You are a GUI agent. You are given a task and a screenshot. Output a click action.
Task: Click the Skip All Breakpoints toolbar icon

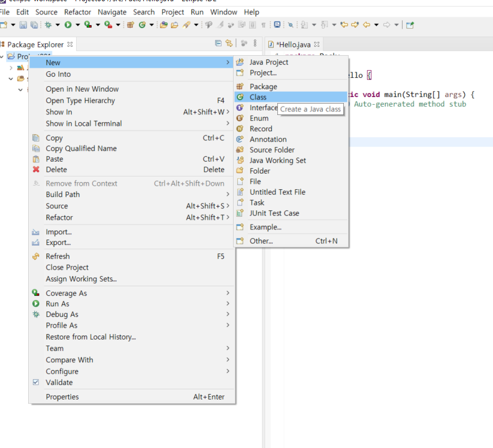[x=291, y=25]
